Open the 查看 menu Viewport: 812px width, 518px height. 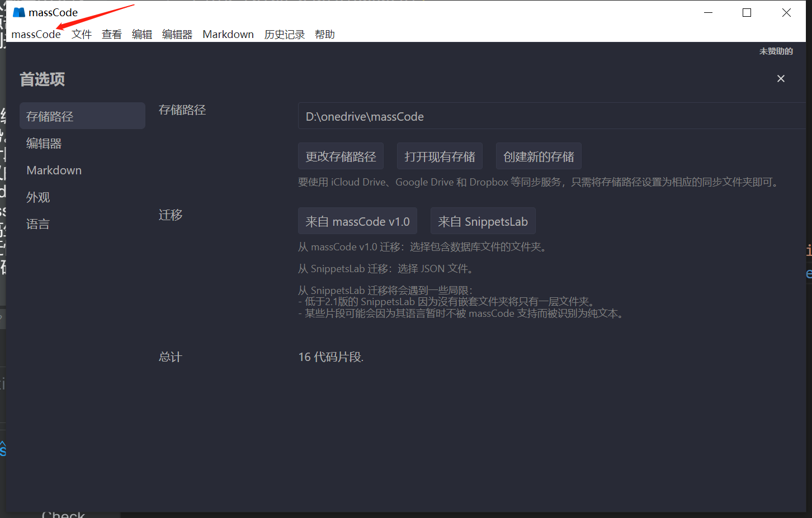[112, 34]
